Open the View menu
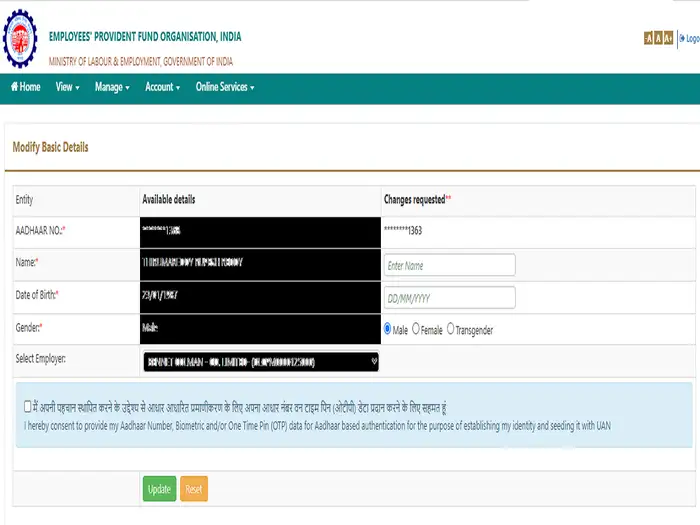 tap(67, 87)
